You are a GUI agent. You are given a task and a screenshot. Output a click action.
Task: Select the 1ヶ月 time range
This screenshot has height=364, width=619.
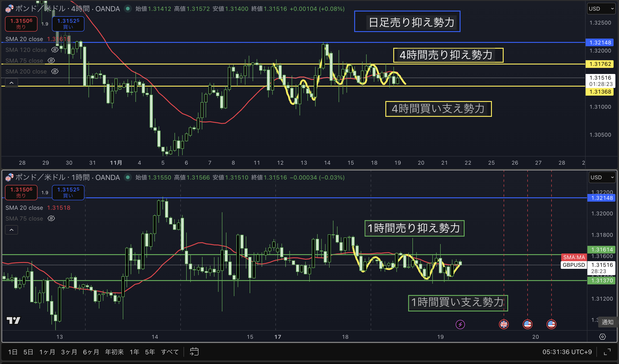[x=47, y=352]
